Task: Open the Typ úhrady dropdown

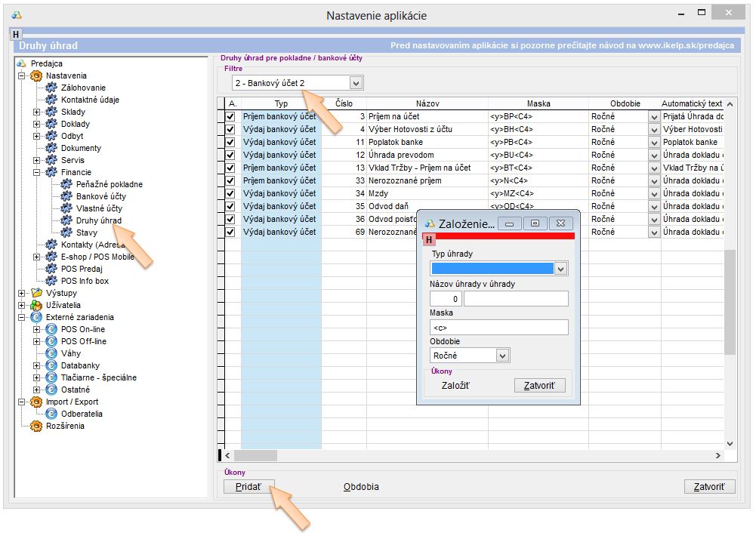Action: click(560, 268)
